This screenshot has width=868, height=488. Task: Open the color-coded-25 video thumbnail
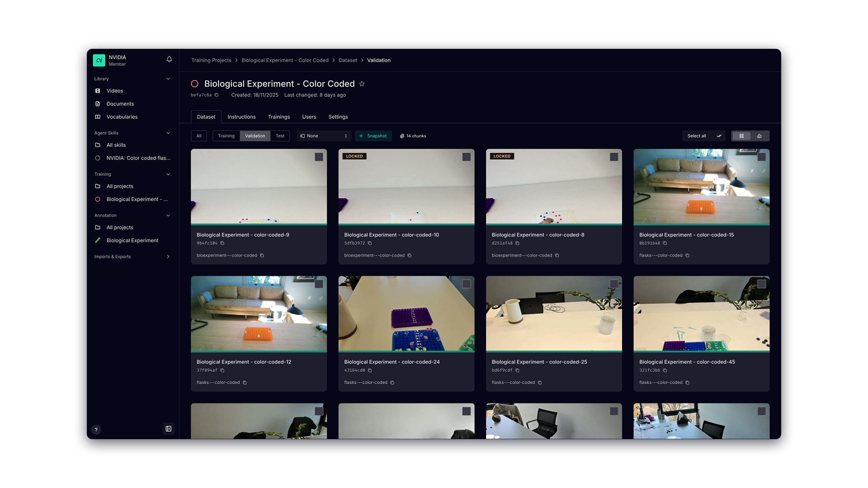[554, 314]
